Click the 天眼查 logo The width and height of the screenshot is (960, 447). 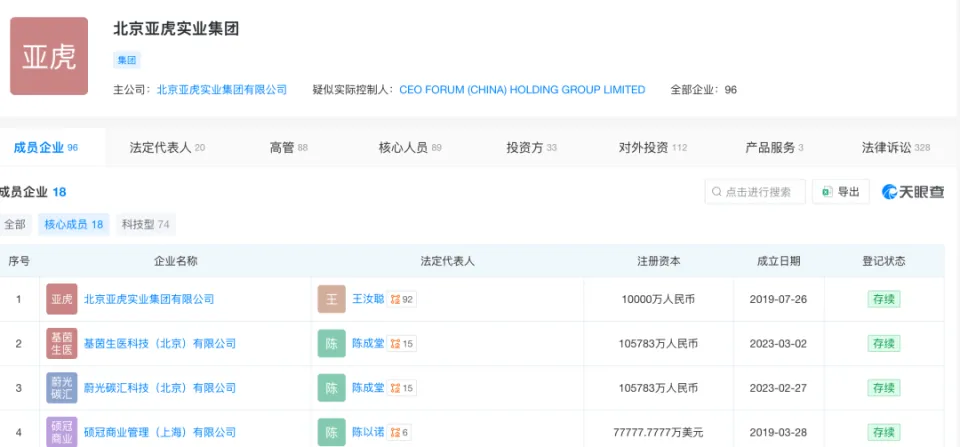[913, 192]
